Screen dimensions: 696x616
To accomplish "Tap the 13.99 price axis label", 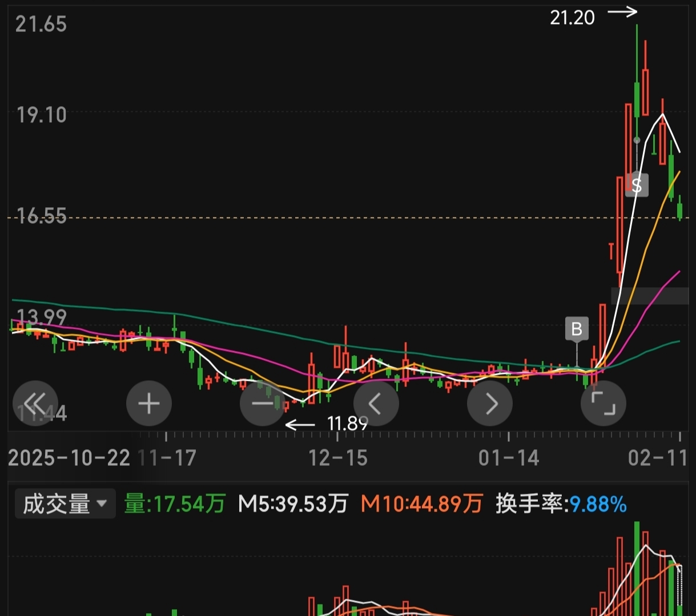I will (x=41, y=317).
